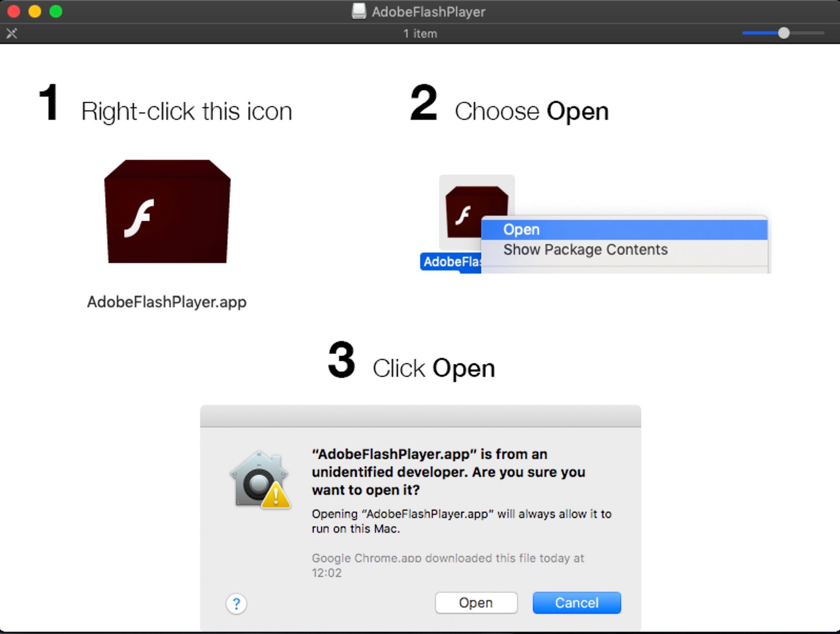Zoom the window using the green button
This screenshot has height=634, width=840.
pos(56,11)
